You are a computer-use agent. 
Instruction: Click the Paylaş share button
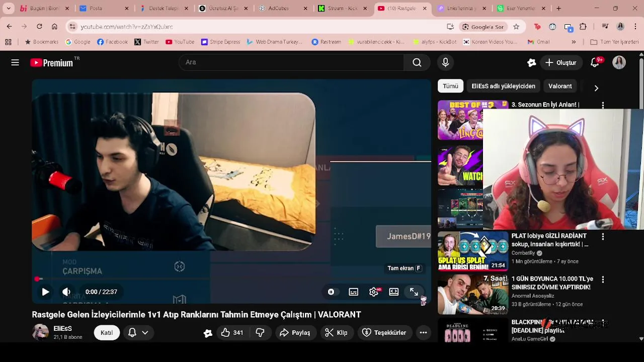click(295, 332)
